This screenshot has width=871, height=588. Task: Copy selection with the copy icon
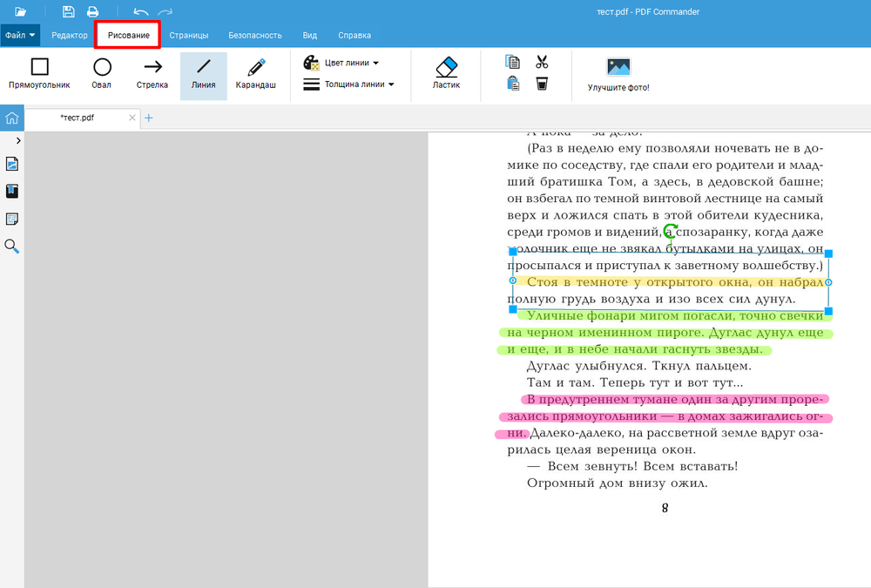click(x=513, y=62)
